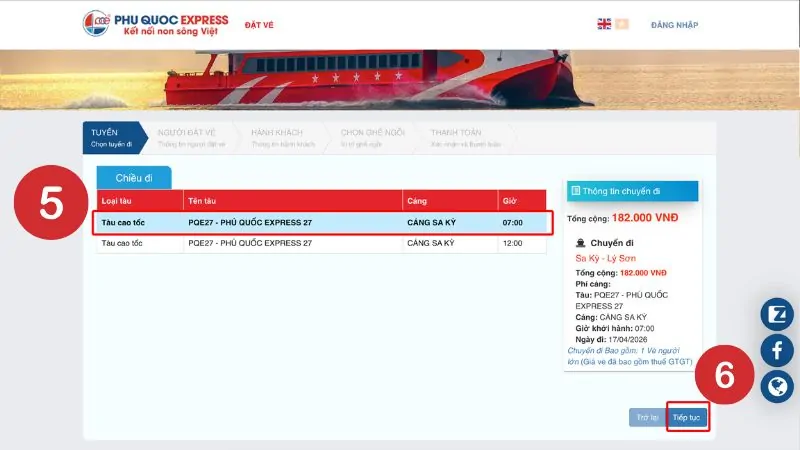Viewport: 800px width, 450px height.
Task: Click the Loại tàu column header
Action: click(140, 201)
